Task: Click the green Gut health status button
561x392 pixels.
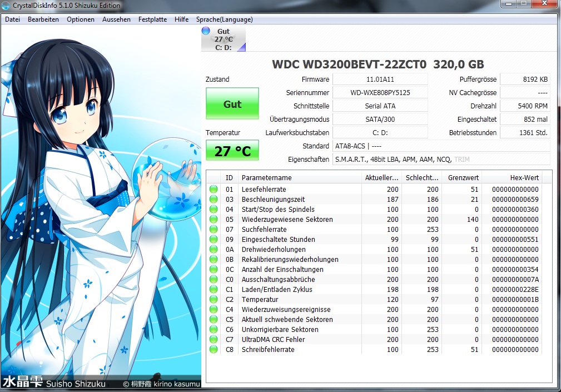Action: point(232,104)
